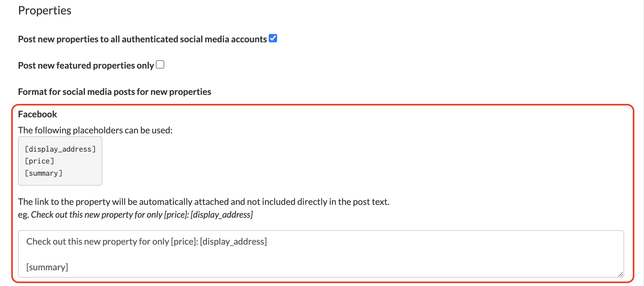This screenshot has width=644, height=286.
Task: Click [summary] in the placeholder code box
Action: click(44, 173)
